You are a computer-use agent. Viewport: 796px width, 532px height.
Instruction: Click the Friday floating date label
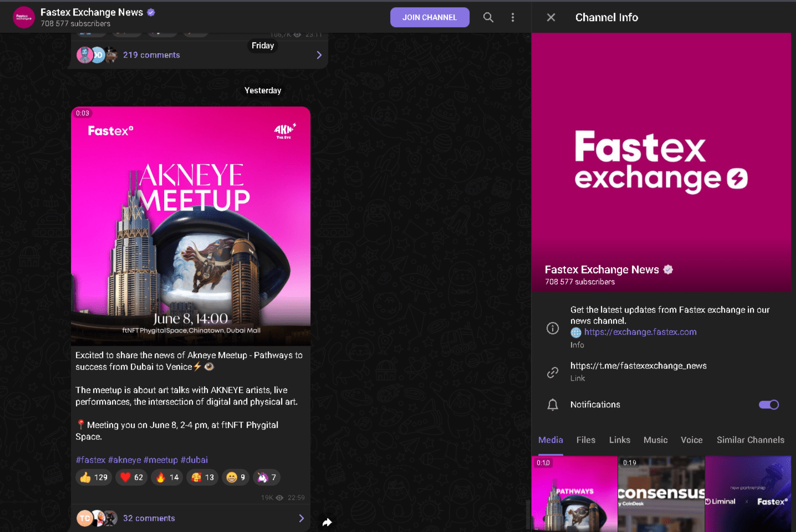(x=263, y=45)
